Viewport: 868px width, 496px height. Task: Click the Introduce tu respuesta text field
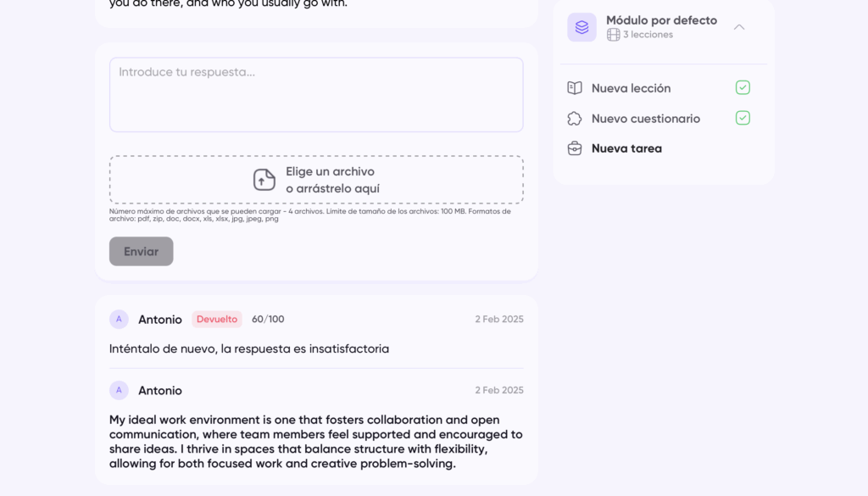point(316,95)
